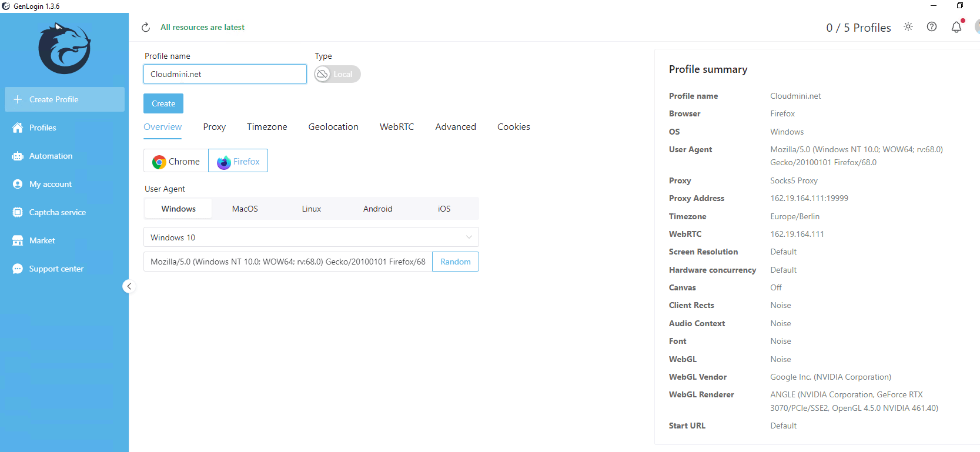
Task: Click the Europe/Berlin timezone value
Action: click(x=795, y=216)
